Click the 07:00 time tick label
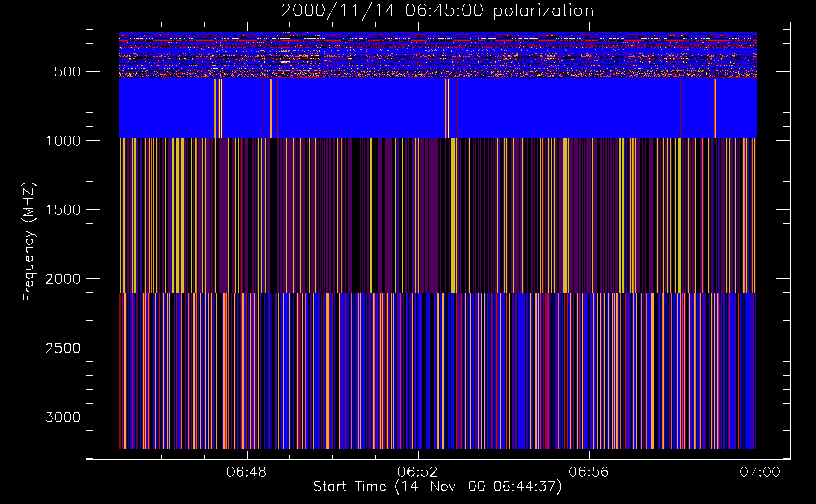Image resolution: width=816 pixels, height=504 pixels. tap(760, 472)
